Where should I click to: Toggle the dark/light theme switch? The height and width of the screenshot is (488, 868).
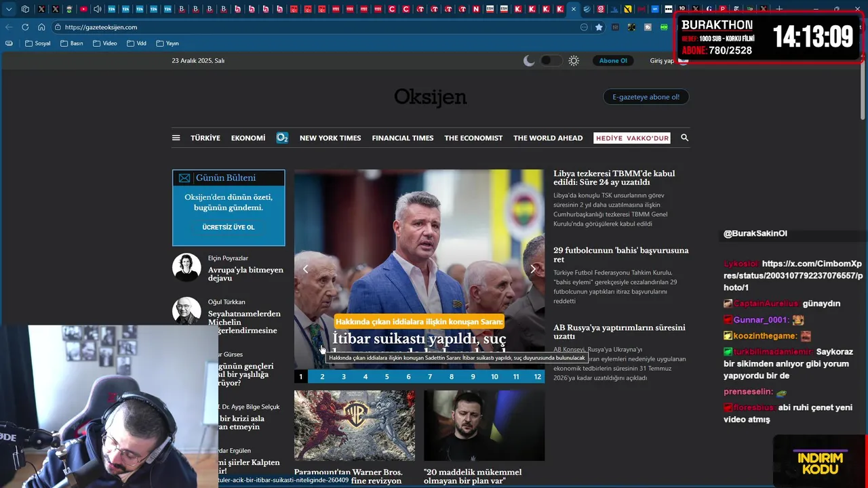[x=551, y=60]
